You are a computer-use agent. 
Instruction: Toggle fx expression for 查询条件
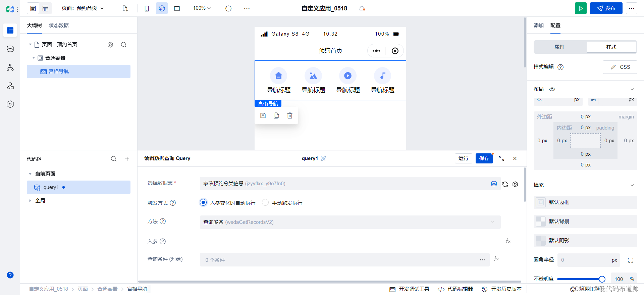coord(496,258)
